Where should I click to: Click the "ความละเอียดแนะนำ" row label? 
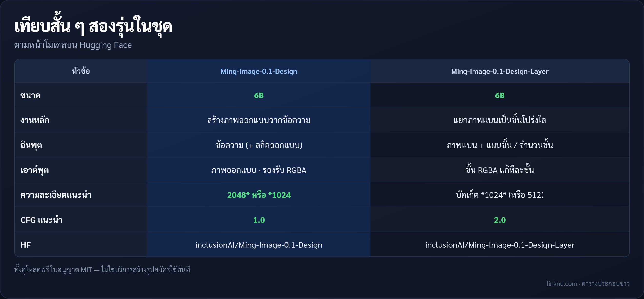[56, 195]
